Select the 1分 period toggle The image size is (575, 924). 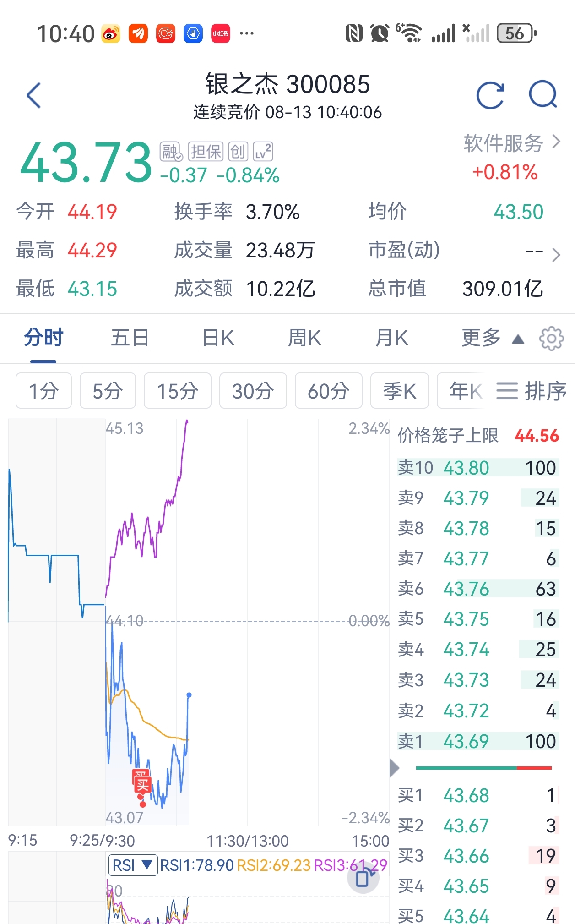tap(43, 391)
